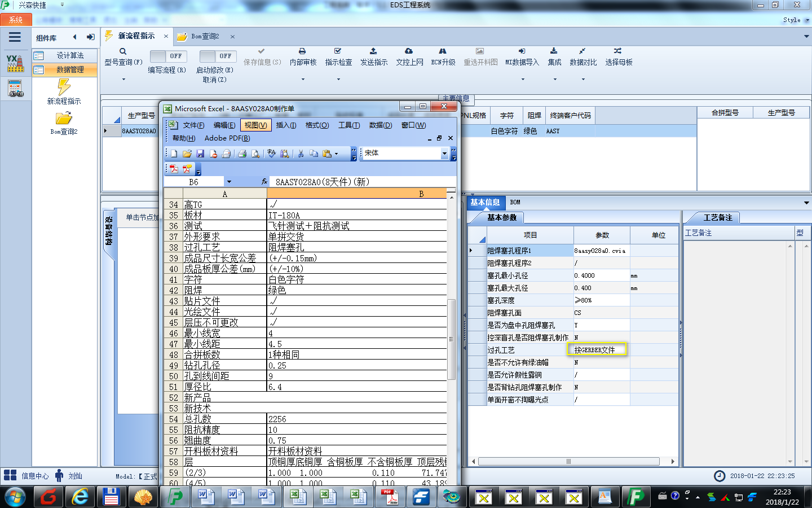812x508 pixels.
Task: Open the 型号查询 dropdown arrow
Action: tap(123, 80)
